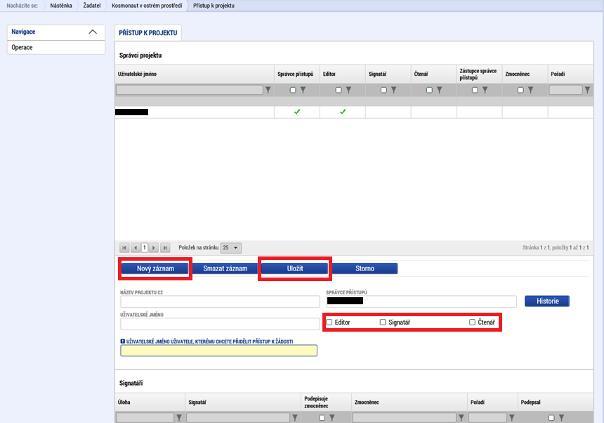Click filter icon in Čtenář column header
The height and width of the screenshot is (423, 604).
pyautogui.click(x=439, y=90)
